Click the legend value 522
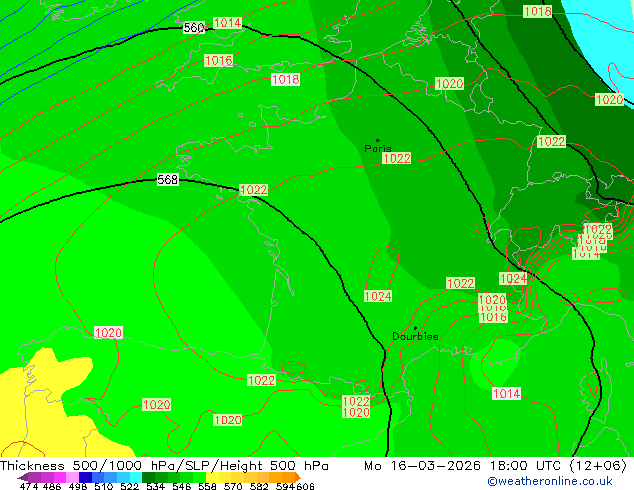Image resolution: width=634 pixels, height=490 pixels. point(129,486)
